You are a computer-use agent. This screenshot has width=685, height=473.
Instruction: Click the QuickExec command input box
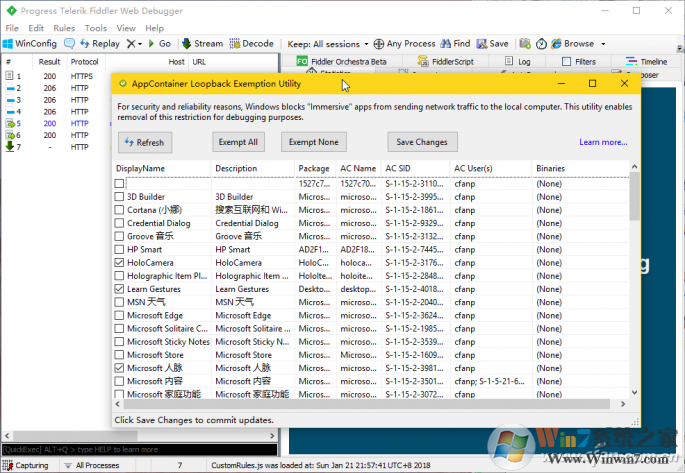coord(140,450)
